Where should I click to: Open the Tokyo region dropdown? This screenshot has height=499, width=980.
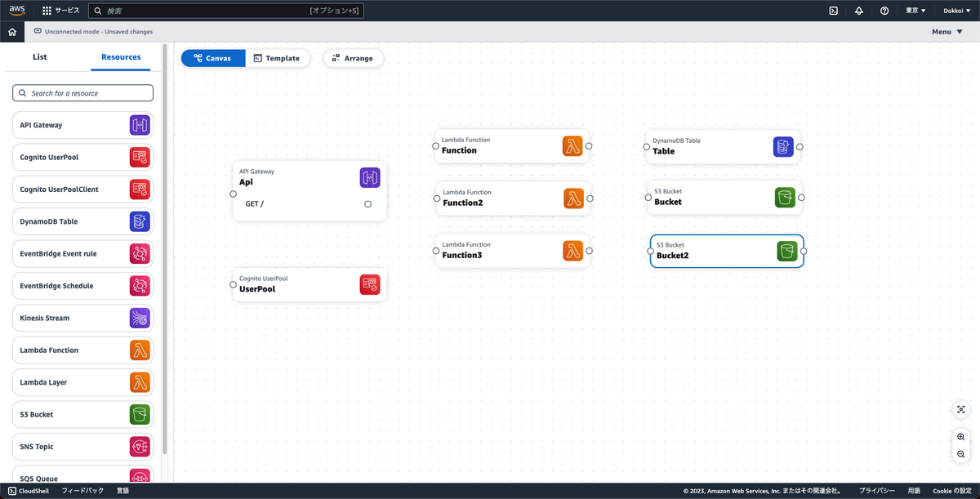pos(915,11)
